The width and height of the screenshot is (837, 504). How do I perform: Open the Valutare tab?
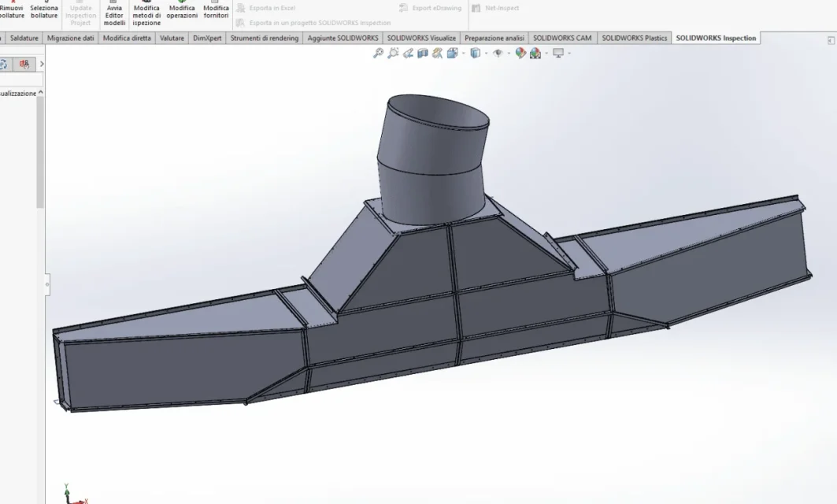[x=172, y=38]
